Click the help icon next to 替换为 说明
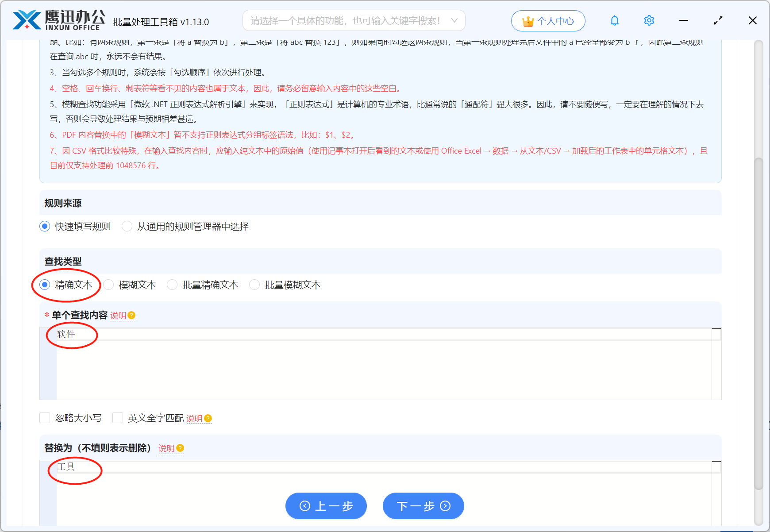 [180, 448]
